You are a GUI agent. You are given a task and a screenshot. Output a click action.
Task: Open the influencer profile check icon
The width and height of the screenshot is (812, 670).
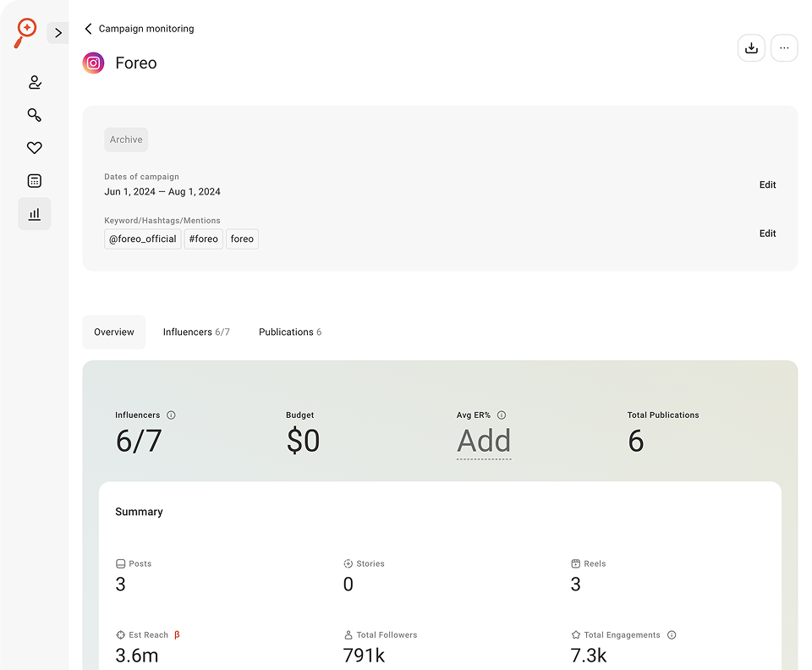point(35,82)
